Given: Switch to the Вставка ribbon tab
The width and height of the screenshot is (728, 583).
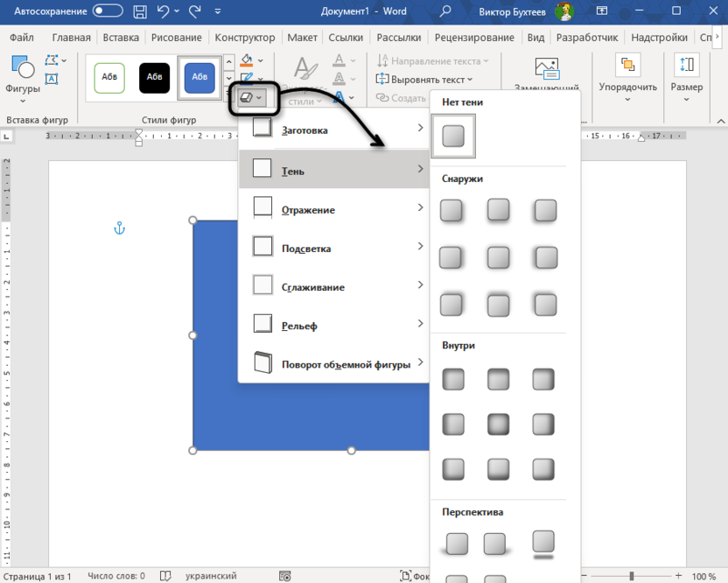Looking at the screenshot, I should [x=121, y=38].
